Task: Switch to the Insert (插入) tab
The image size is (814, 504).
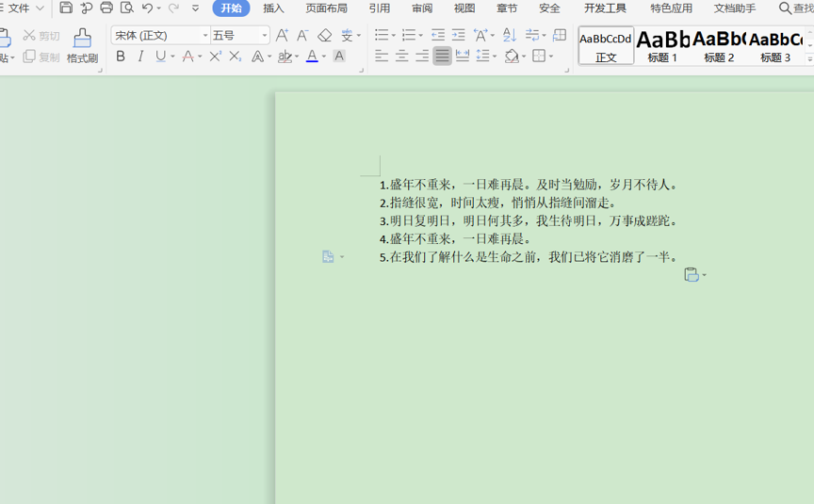Action: click(x=273, y=8)
